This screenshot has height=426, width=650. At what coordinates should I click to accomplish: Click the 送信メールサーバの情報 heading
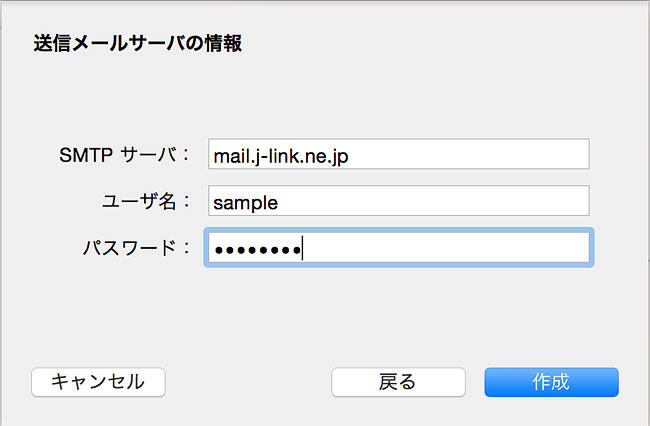pyautogui.click(x=138, y=44)
